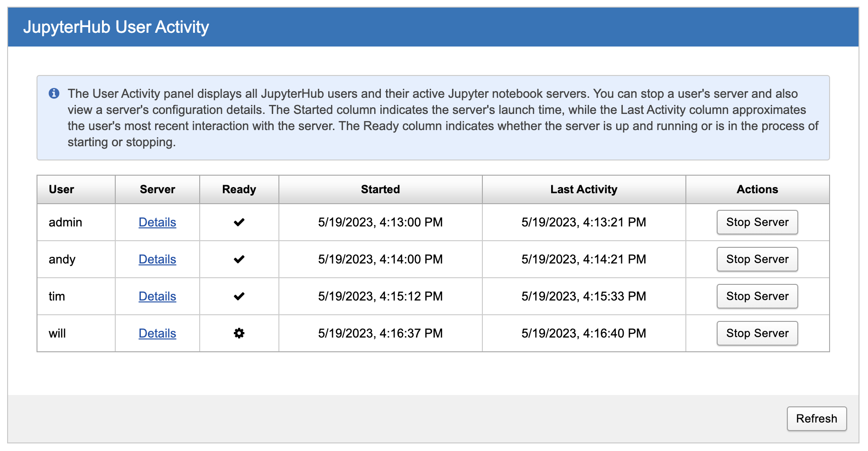The width and height of the screenshot is (868, 451).
Task: Open Details link for admin's server
Action: 157,222
